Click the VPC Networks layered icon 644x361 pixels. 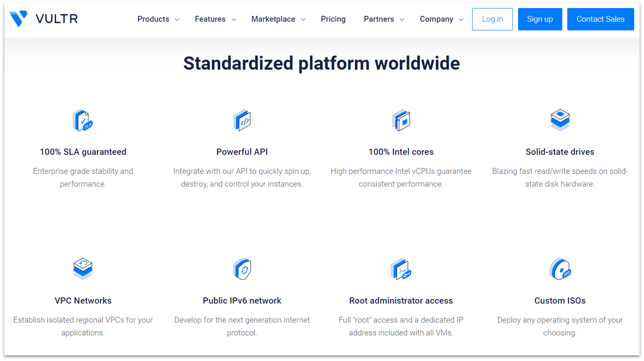83,269
